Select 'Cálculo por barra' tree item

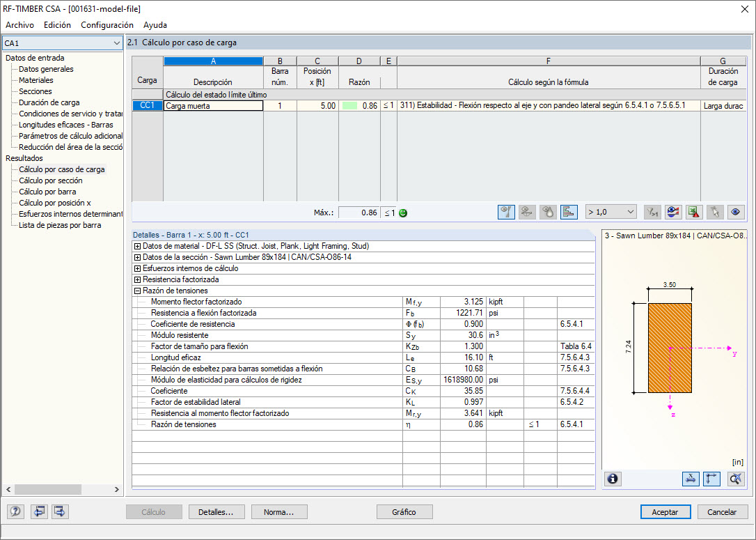tap(47, 192)
